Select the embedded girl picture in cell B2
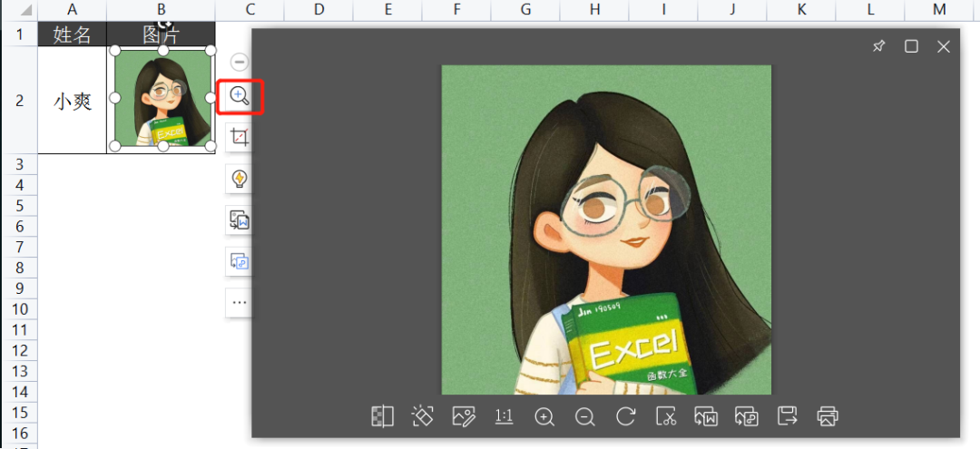980x449 pixels. pyautogui.click(x=162, y=98)
